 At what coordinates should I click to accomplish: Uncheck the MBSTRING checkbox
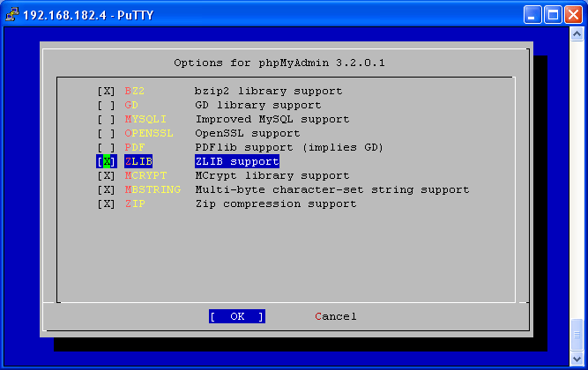[x=107, y=189]
